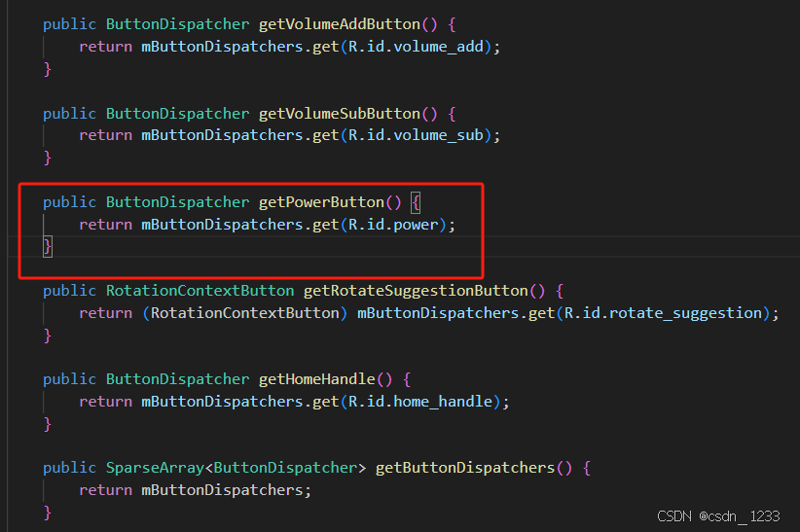Click rotate_suggestion identifier in code
This screenshot has height=532, width=800.
[686, 312]
